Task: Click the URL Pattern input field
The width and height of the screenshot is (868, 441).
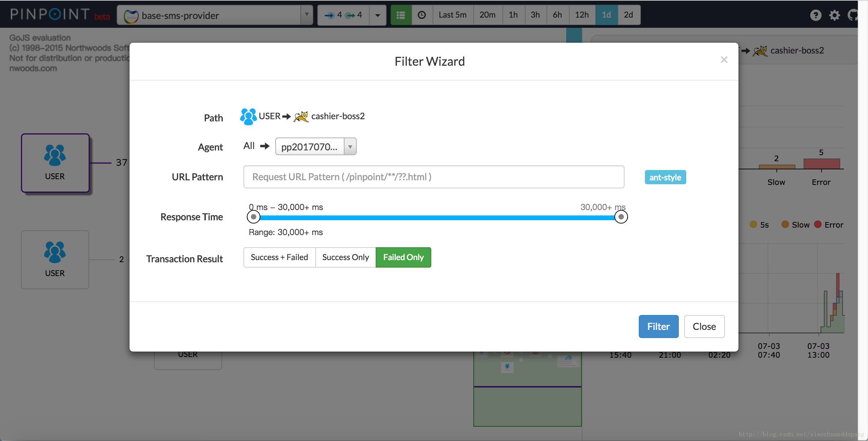Action: point(433,176)
